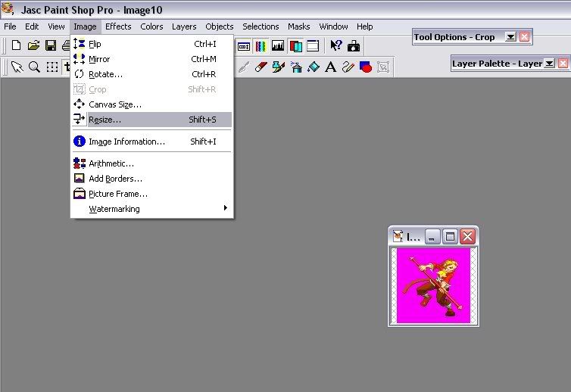
Task: Select the Arrow tool
Action: [17, 67]
